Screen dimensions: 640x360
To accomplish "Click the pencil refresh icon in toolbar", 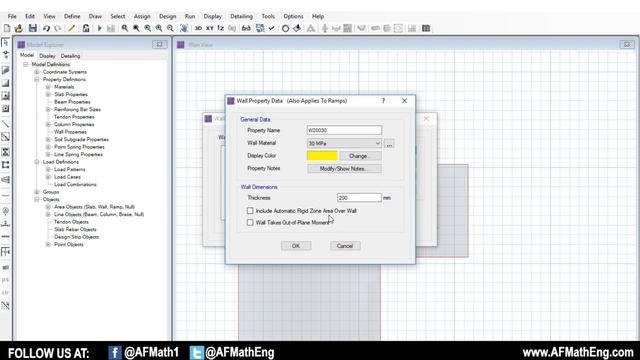I will (71, 28).
